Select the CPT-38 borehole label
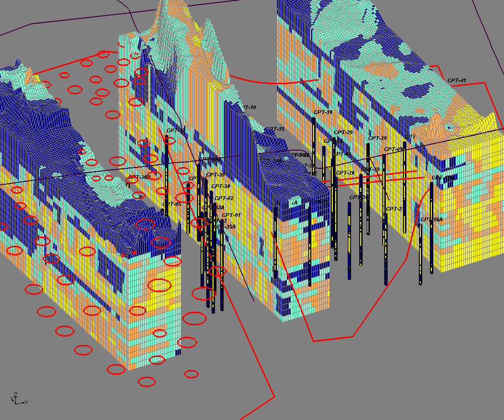Image resolution: width=504 pixels, height=420 pixels. (220, 187)
